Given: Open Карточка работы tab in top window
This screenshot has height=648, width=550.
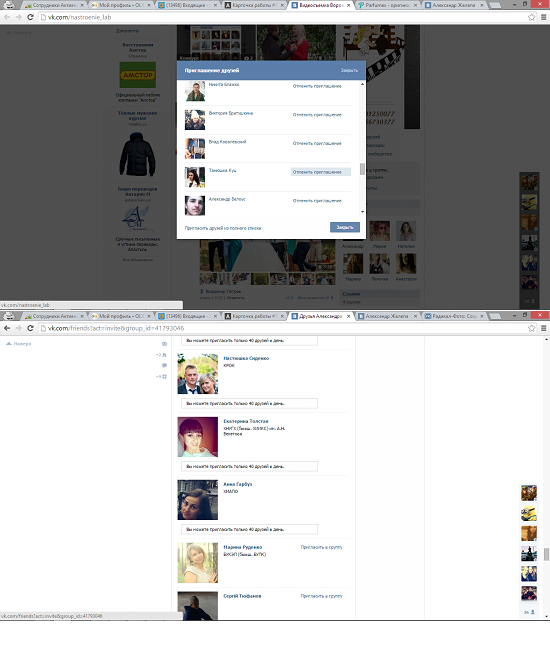Looking at the screenshot, I should (x=254, y=5).
